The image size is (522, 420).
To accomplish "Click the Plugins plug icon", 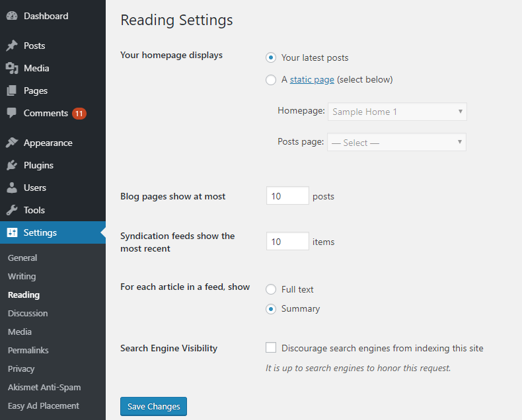I will pos(12,165).
